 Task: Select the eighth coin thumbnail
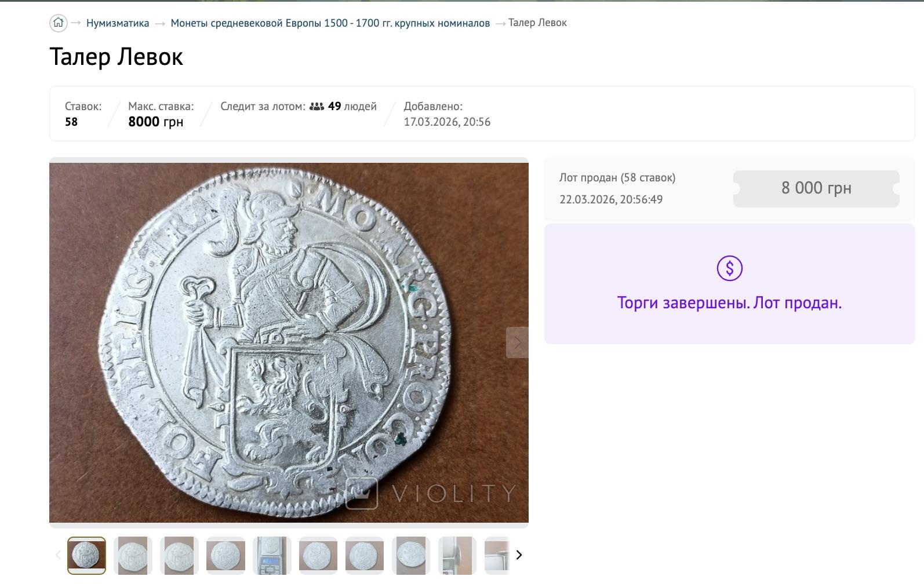pyautogui.click(x=411, y=556)
